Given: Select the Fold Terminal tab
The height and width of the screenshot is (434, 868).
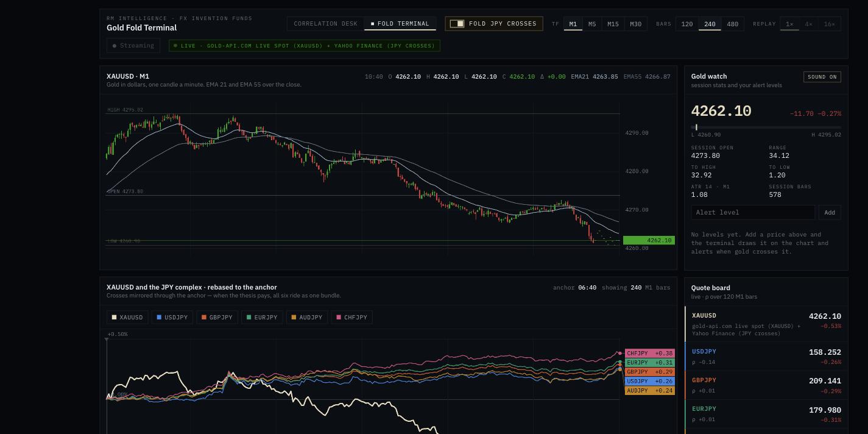Looking at the screenshot, I should (400, 24).
